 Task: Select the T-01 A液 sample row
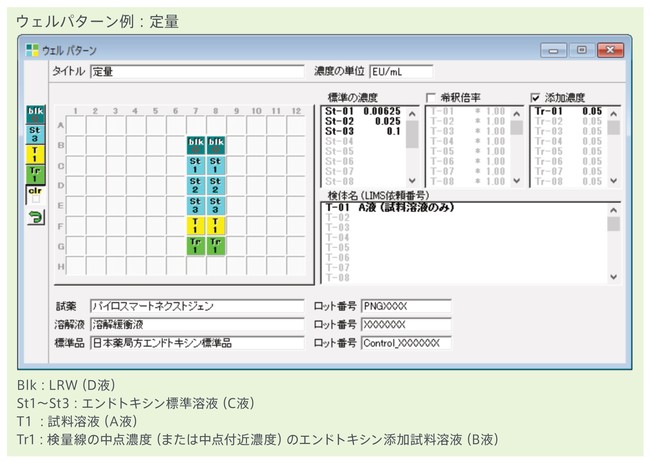pyautogui.click(x=464, y=207)
